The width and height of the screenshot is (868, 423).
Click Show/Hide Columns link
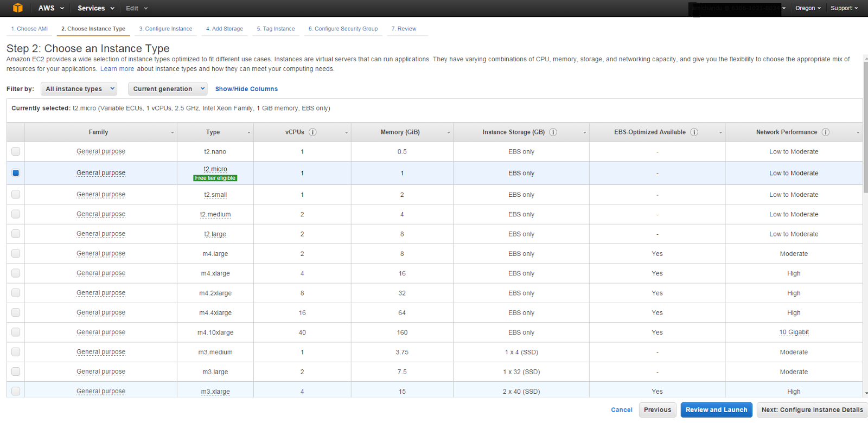246,89
